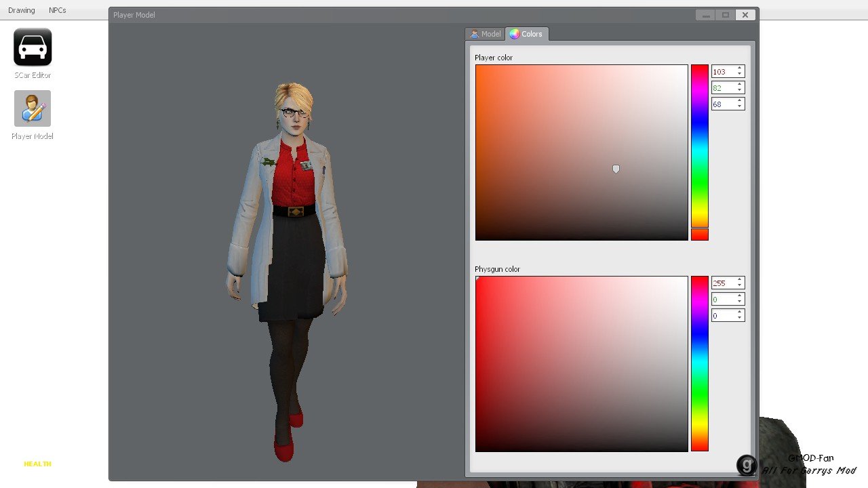Edit Player color blue value 68
The width and height of the screenshot is (868, 488).
[x=723, y=104]
